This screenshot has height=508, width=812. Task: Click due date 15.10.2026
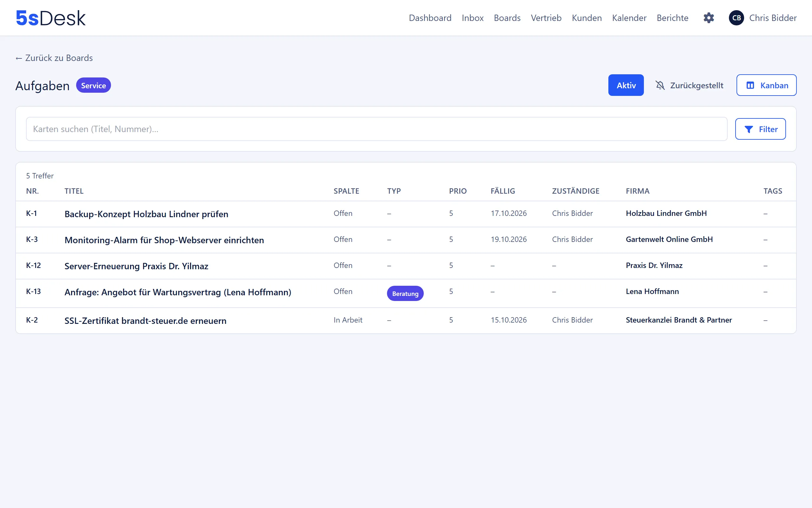508,320
